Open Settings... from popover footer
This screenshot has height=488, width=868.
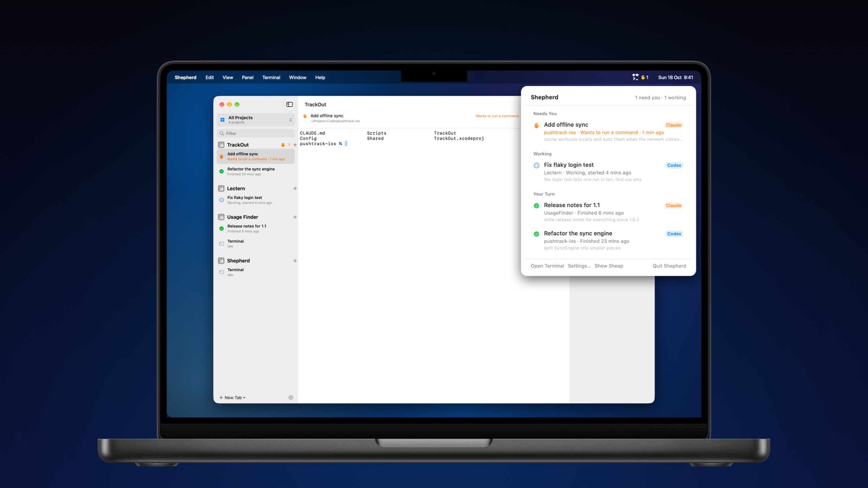tap(579, 266)
